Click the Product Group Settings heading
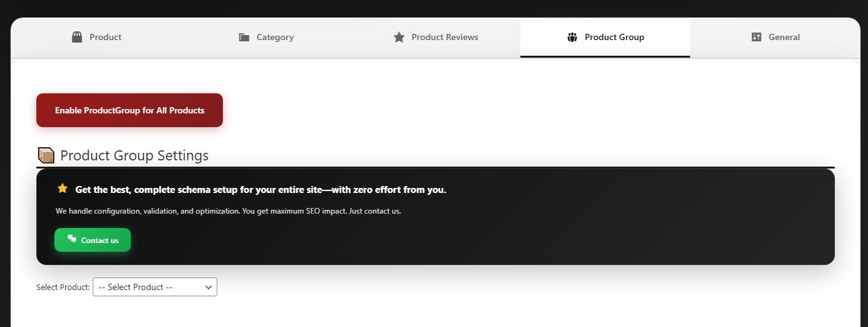Viewport: 868px width, 327px height. point(134,155)
